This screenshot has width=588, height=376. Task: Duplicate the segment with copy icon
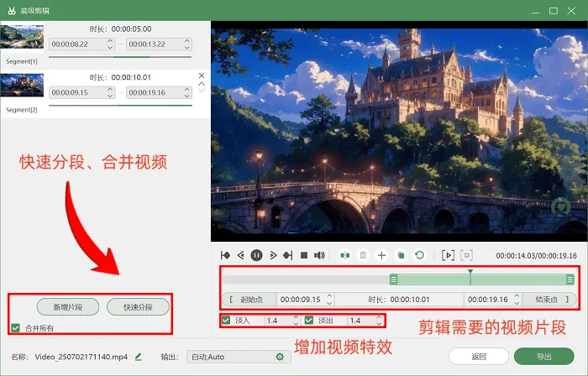[401, 255]
